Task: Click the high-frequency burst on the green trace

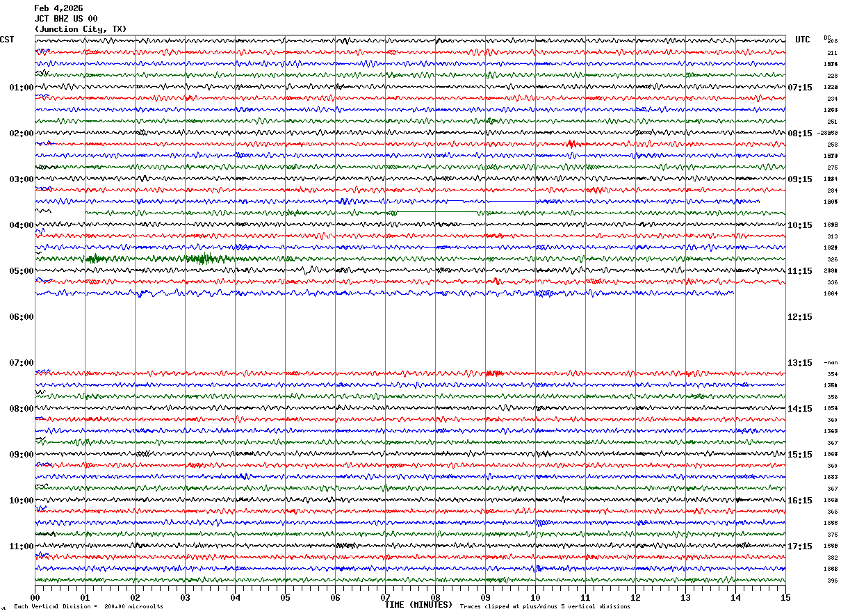Action: (202, 259)
